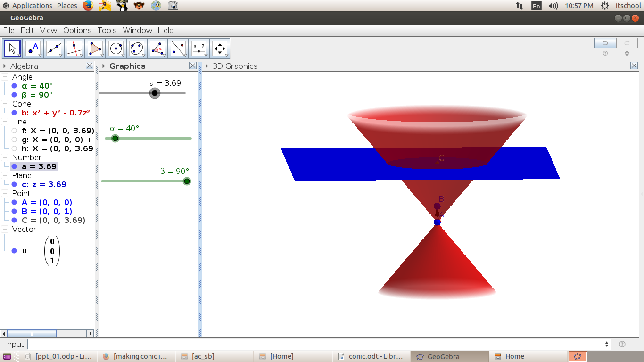Show hidden line f via its circle
The image size is (644, 362).
click(x=13, y=130)
